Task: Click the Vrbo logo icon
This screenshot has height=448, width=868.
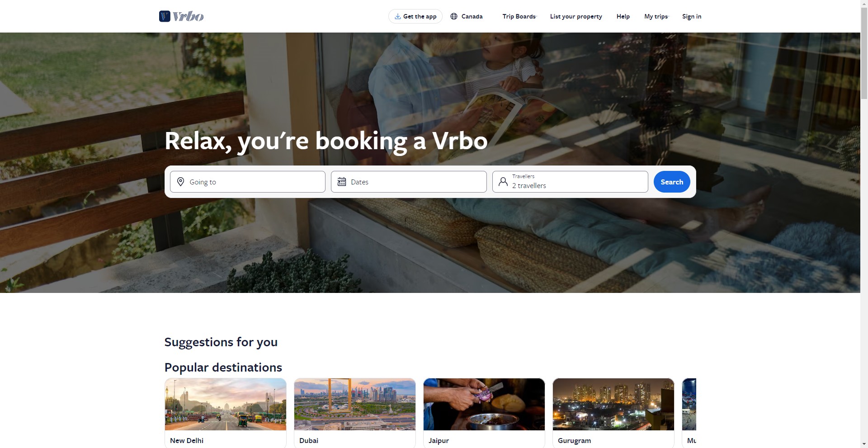Action: [x=181, y=16]
